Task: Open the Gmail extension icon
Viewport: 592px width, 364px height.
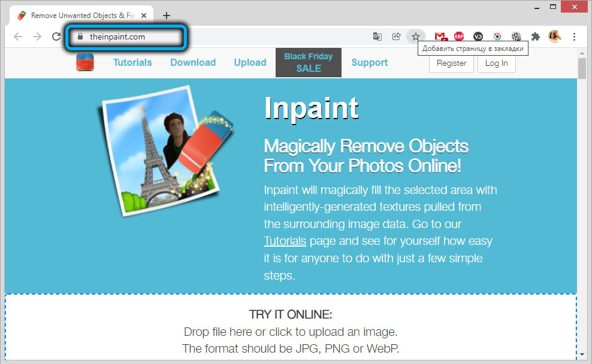Action: point(440,37)
